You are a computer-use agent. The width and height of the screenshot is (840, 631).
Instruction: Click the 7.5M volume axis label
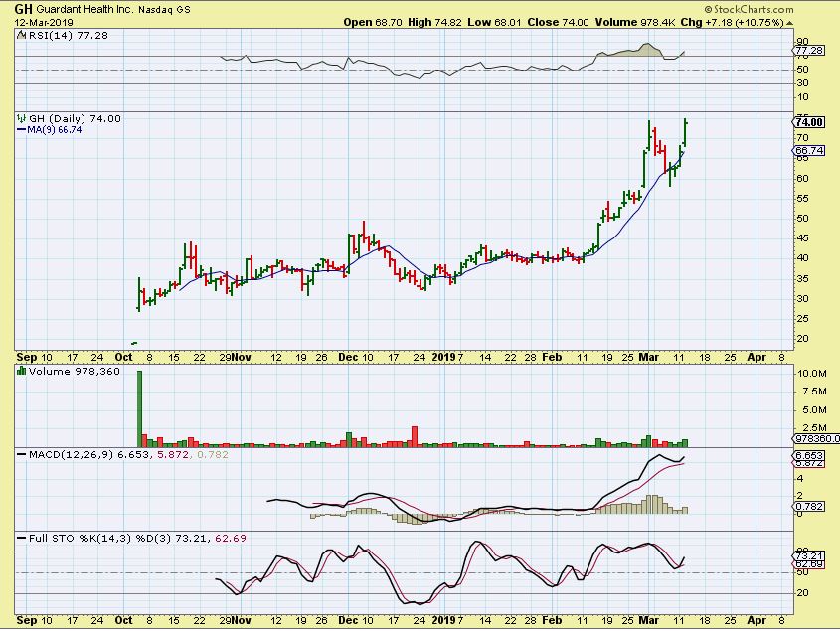814,392
